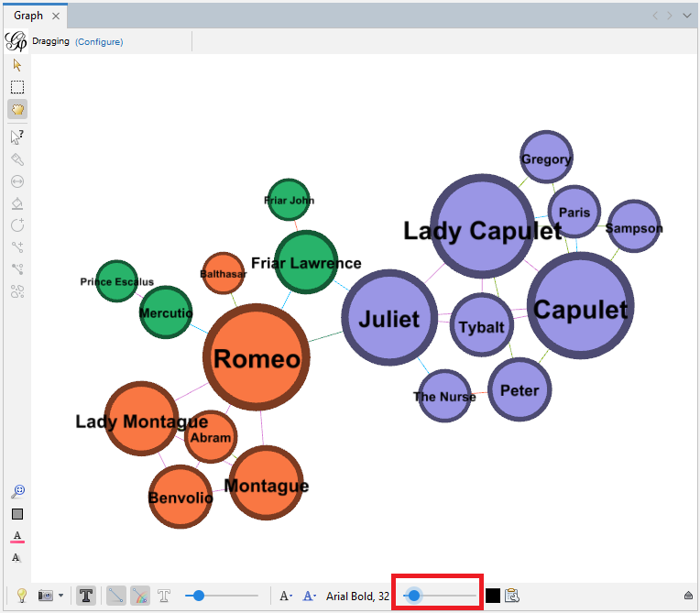Click The Nurse node
The height and width of the screenshot is (613, 700).
(x=444, y=396)
